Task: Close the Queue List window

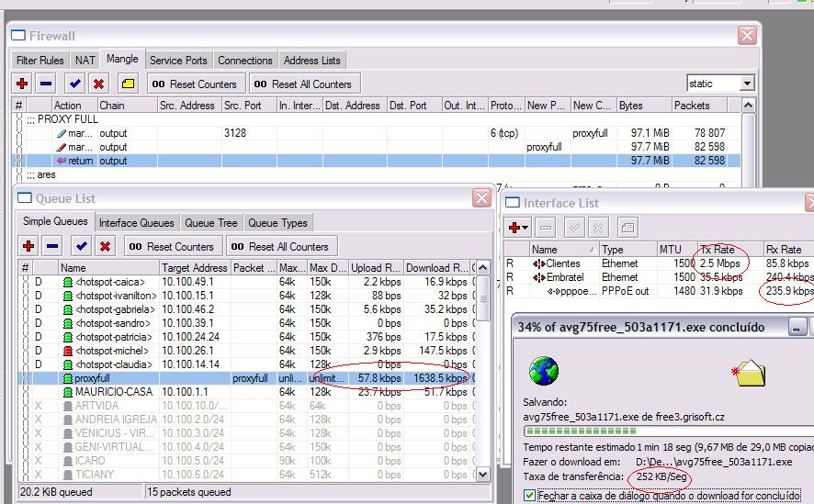Action: tap(481, 198)
